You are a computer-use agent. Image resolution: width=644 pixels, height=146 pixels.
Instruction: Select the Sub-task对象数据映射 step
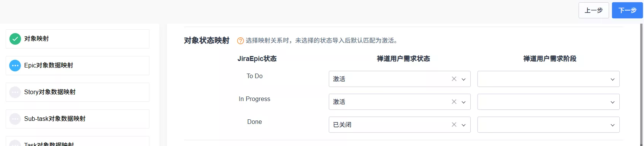point(78,119)
